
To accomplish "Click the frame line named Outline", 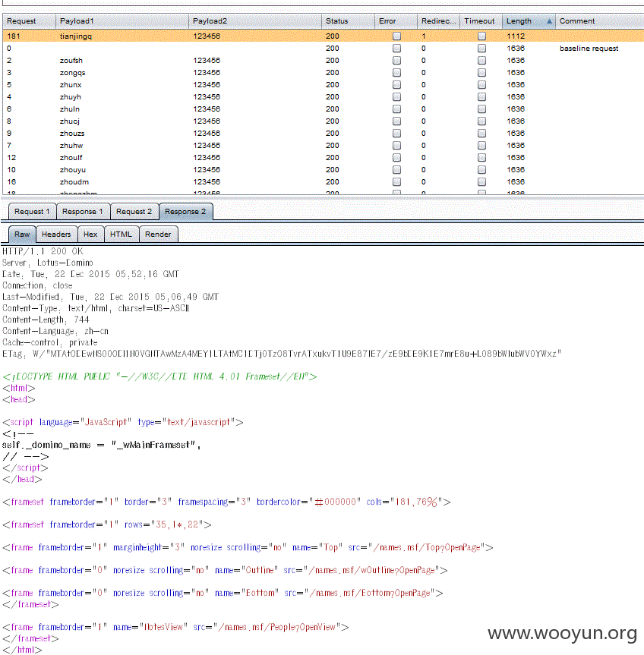I will [x=225, y=571].
